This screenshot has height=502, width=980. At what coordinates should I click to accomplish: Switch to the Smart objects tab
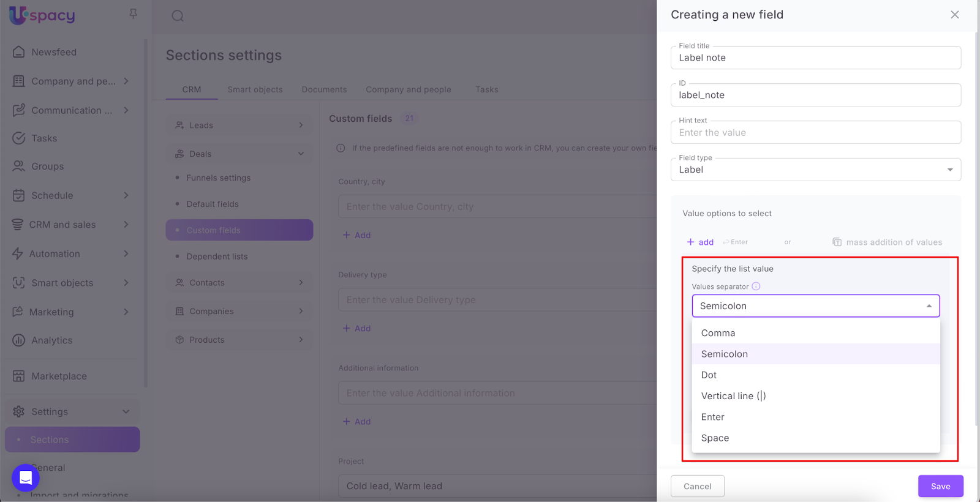coord(255,89)
